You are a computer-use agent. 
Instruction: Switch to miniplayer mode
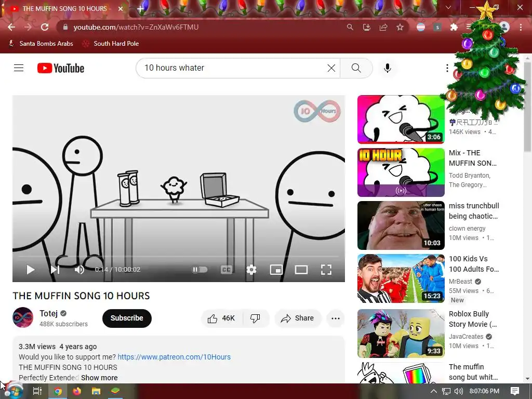pos(276,270)
